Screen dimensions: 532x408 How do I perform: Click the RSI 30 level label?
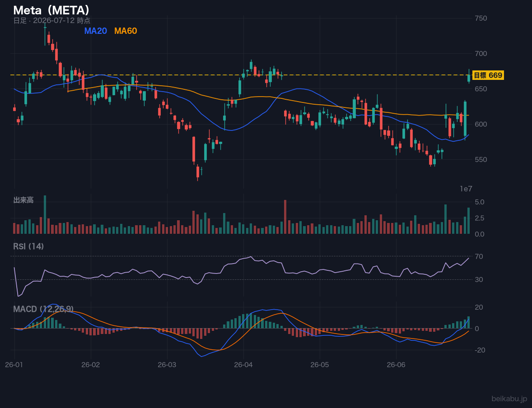click(479, 279)
